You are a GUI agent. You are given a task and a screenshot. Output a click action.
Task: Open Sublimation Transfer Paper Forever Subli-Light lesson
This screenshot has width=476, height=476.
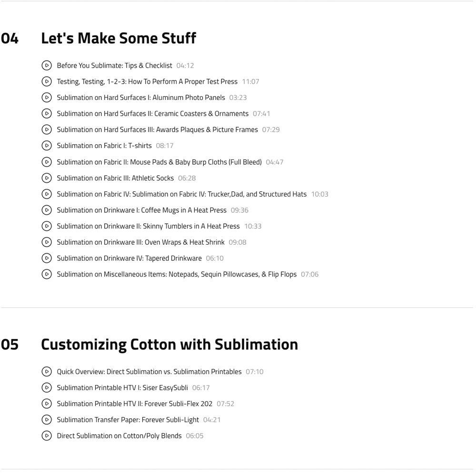pos(128,420)
